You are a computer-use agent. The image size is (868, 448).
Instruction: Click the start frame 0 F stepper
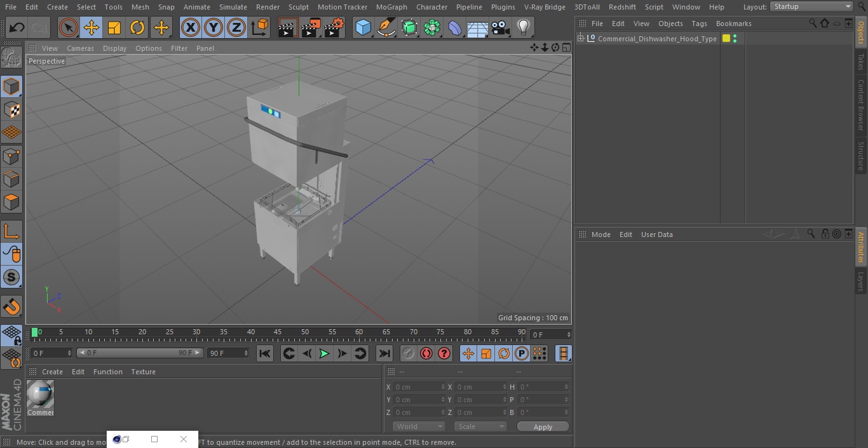click(x=69, y=353)
